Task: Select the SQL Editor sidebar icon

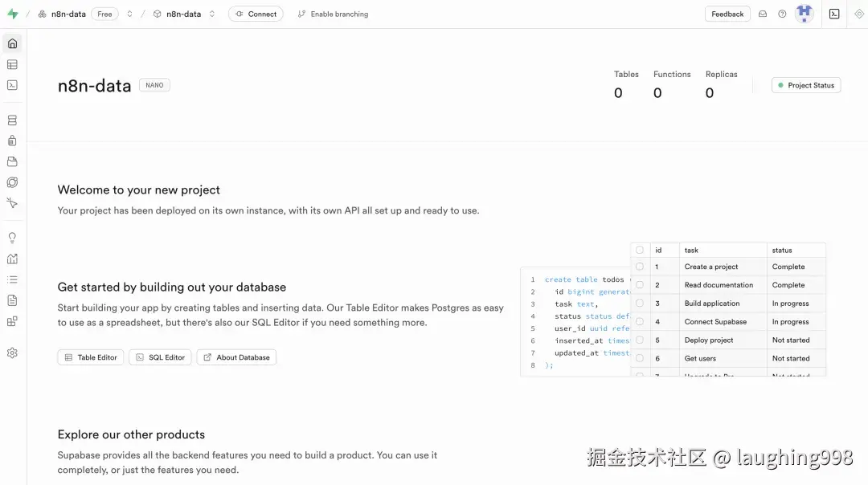Action: [x=12, y=84]
